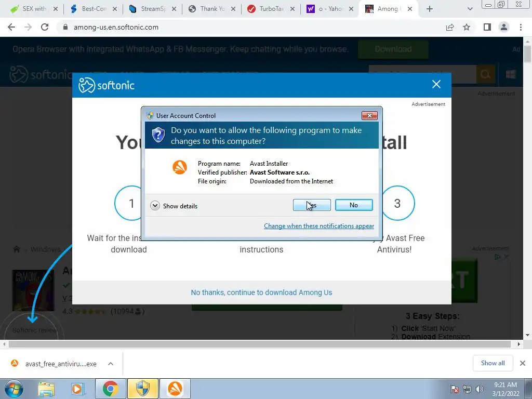Image resolution: width=532 pixels, height=399 pixels.
Task: Open a new tab with plus button
Action: tap(430, 9)
